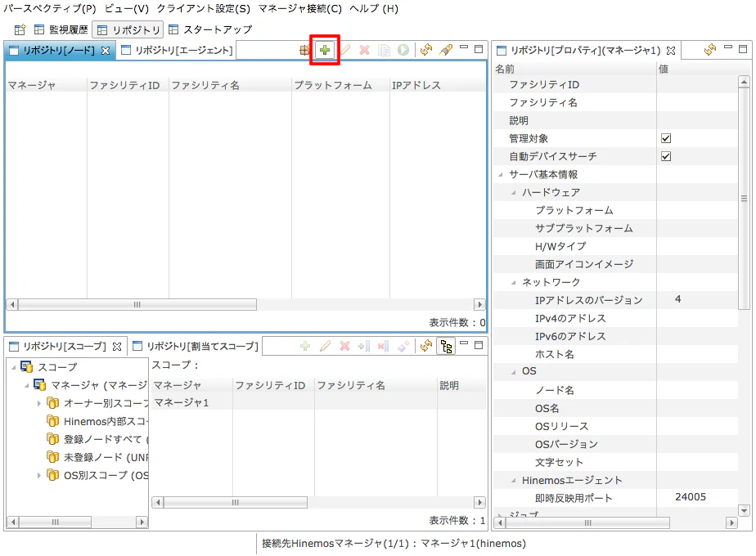Switch to スタートアップ perspective
Viewport: 756px width, 556px height.
point(210,30)
